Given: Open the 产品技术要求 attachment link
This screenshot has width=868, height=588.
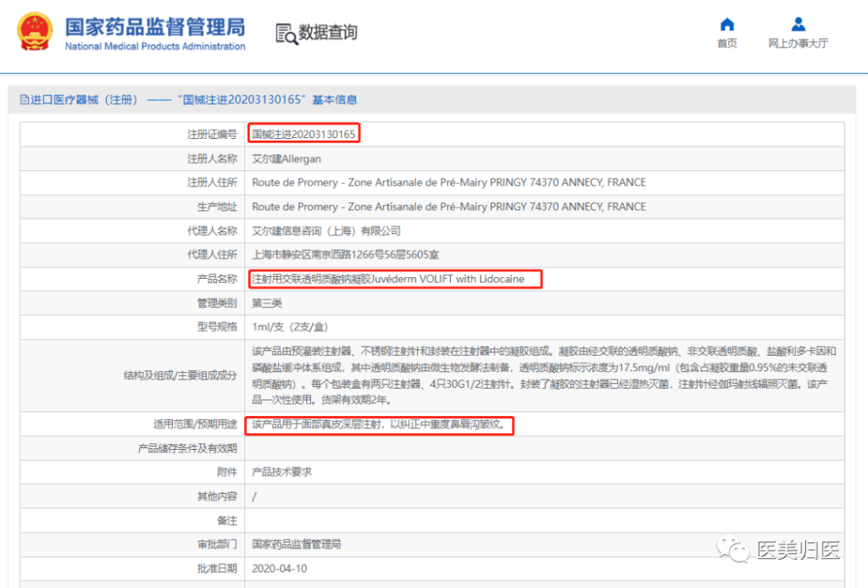Looking at the screenshot, I should pyautogui.click(x=281, y=472).
